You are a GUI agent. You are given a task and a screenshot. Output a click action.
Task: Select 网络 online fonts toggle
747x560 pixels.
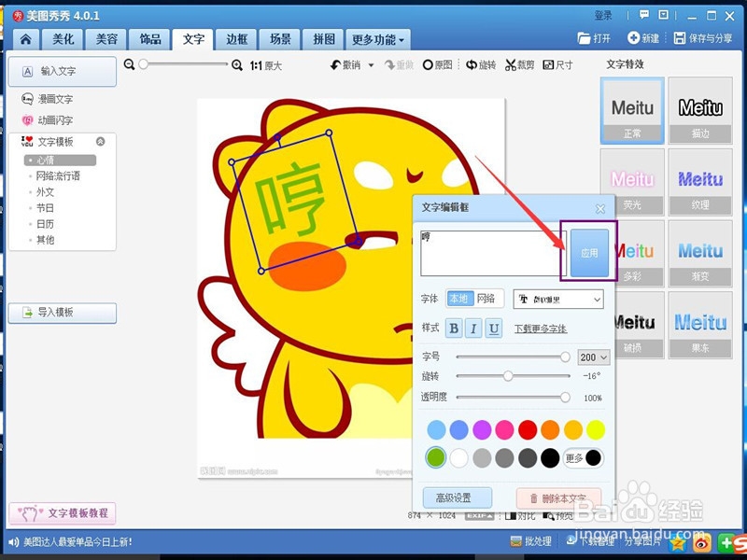486,299
